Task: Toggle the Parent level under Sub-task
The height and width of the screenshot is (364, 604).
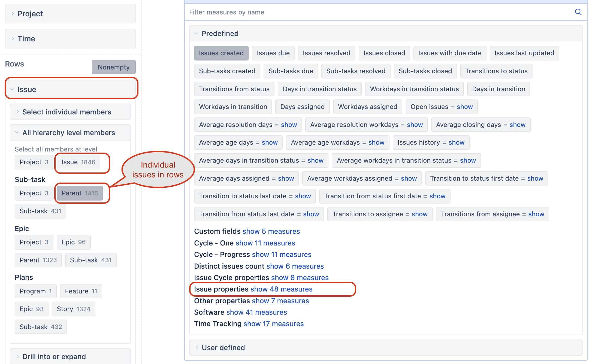Action: tap(80, 193)
